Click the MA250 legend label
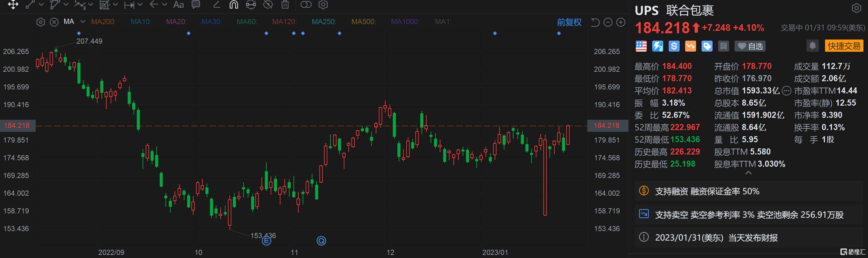The height and width of the screenshot is (258, 868). tap(324, 22)
